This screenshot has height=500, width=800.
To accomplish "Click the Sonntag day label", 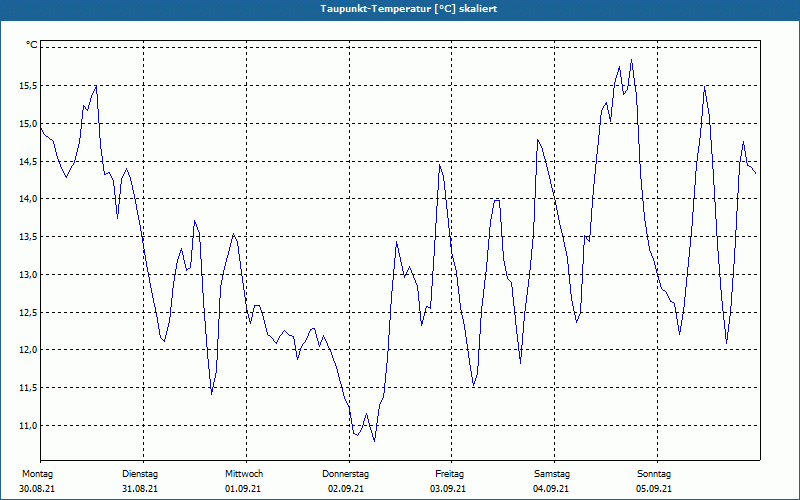I will pyautogui.click(x=654, y=474).
